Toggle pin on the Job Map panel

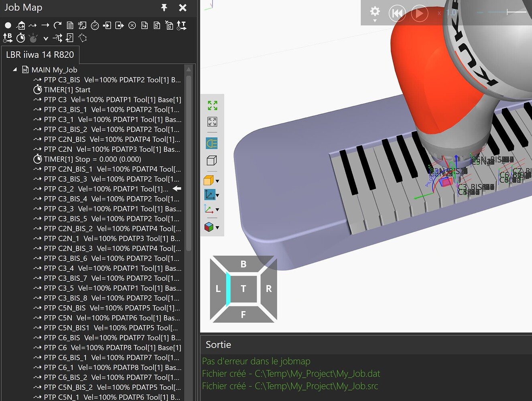164,8
